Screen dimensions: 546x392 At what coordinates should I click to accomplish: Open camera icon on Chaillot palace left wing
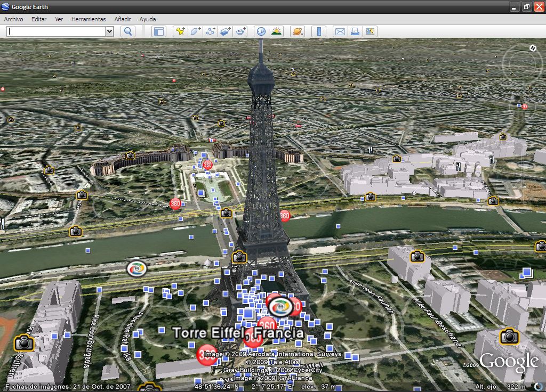click(130, 156)
